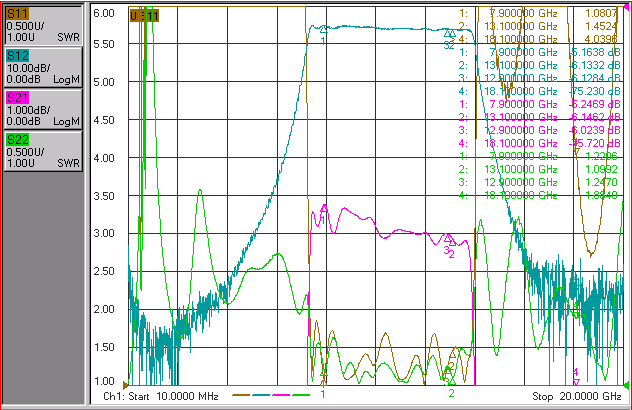
Task: Click the 6.00 Y-axis scale label
Action: [x=104, y=13]
